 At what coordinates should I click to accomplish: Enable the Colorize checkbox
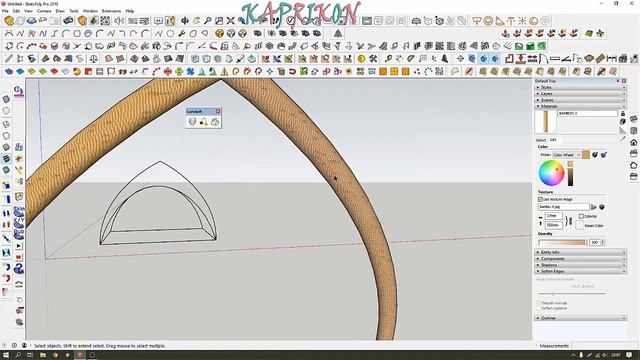pyautogui.click(x=581, y=216)
